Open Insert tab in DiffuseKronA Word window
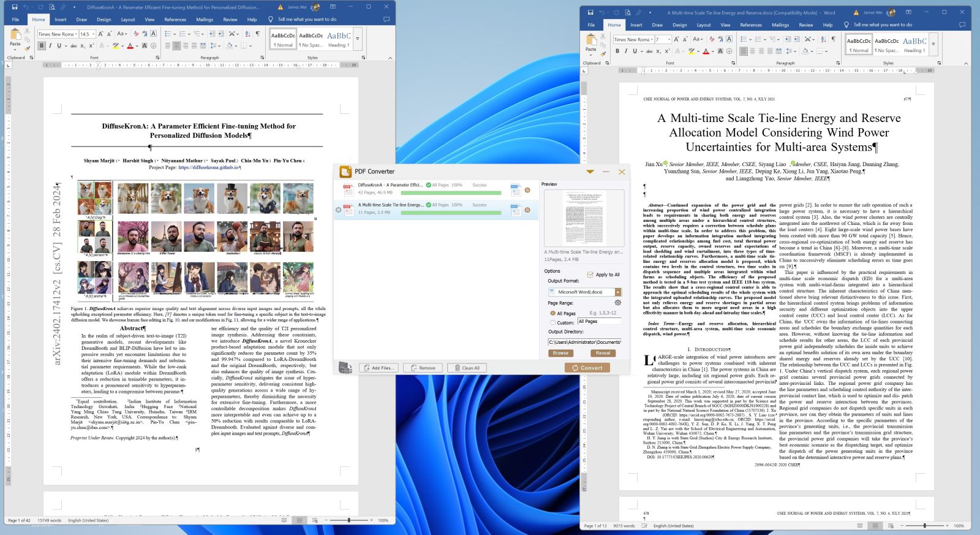This screenshot has width=980, height=535. (60, 20)
